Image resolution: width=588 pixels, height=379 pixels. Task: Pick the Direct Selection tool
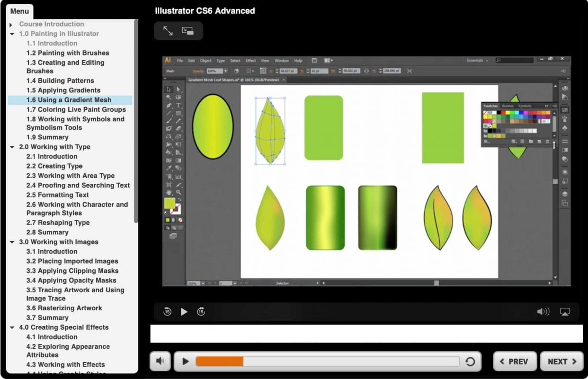[x=178, y=89]
